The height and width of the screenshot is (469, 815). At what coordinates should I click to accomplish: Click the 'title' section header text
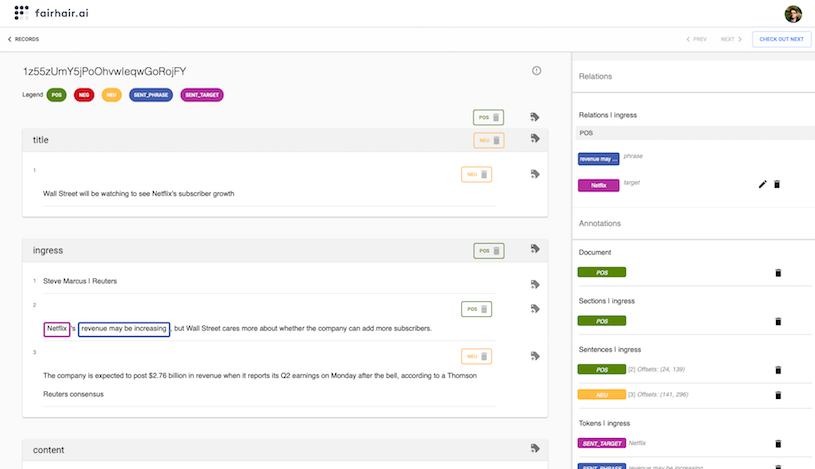41,140
